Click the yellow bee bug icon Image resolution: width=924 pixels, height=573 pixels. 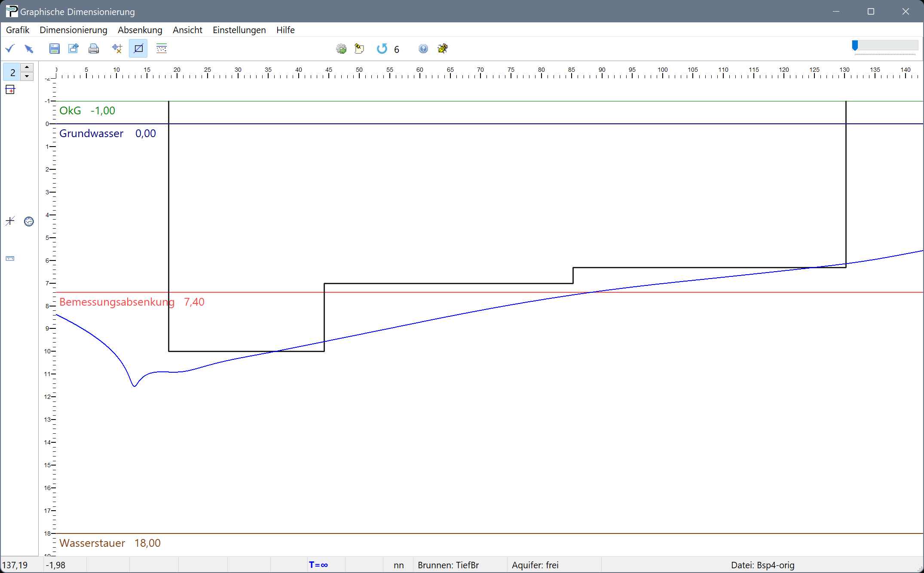(x=443, y=49)
